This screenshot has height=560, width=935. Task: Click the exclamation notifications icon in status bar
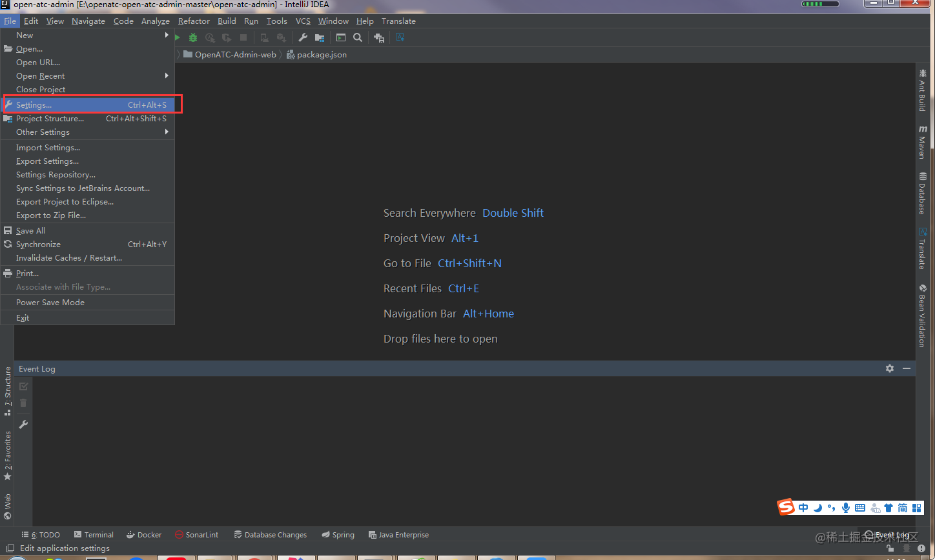(x=921, y=548)
